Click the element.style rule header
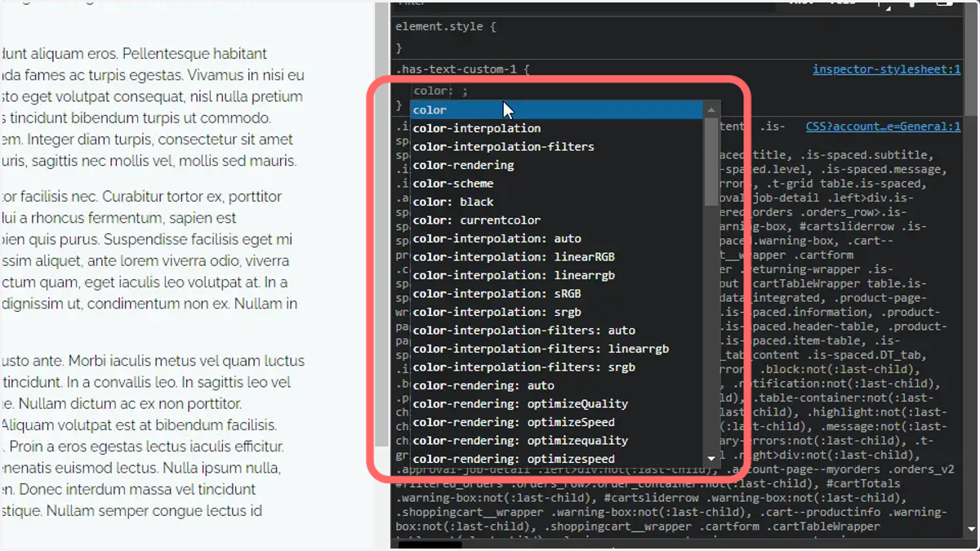This screenshot has height=551, width=980. 446,27
